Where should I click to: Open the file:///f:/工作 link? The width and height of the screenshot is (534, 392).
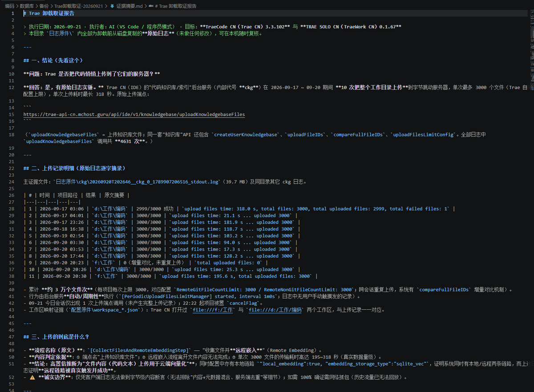click(x=213, y=310)
